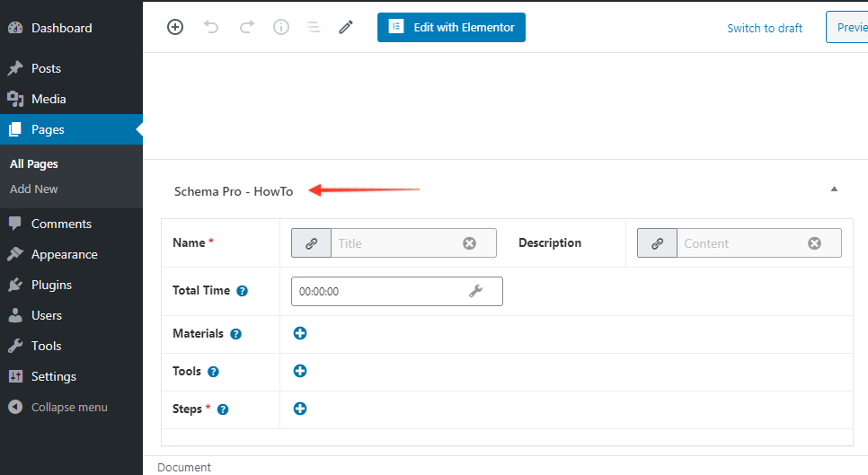Add a new Steps item
Image resolution: width=868 pixels, height=475 pixels.
(300, 409)
